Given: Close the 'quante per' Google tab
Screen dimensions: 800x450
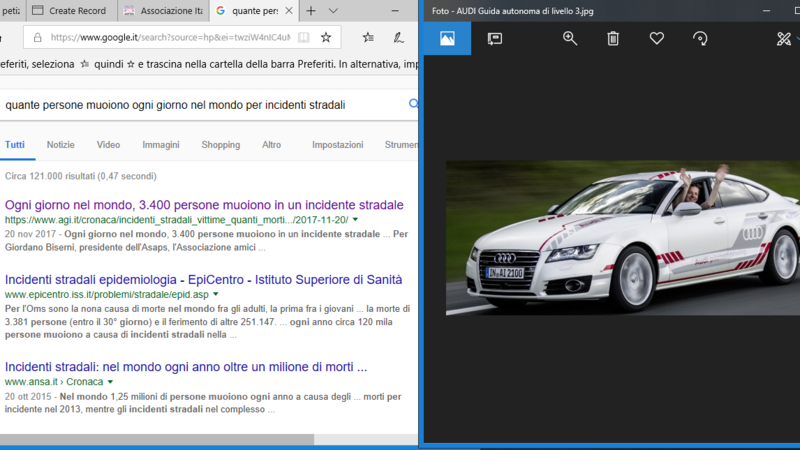Looking at the screenshot, I should click(289, 11).
